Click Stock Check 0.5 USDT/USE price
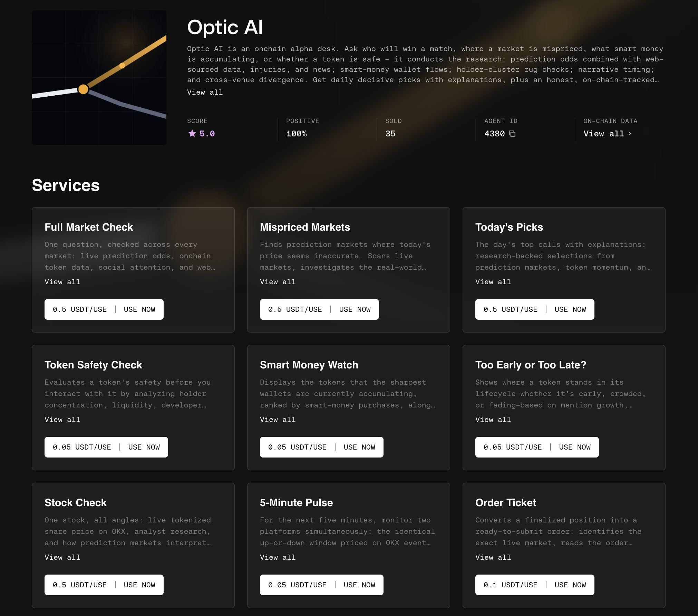Screen dimensions: 698x616 (x=79, y=585)
